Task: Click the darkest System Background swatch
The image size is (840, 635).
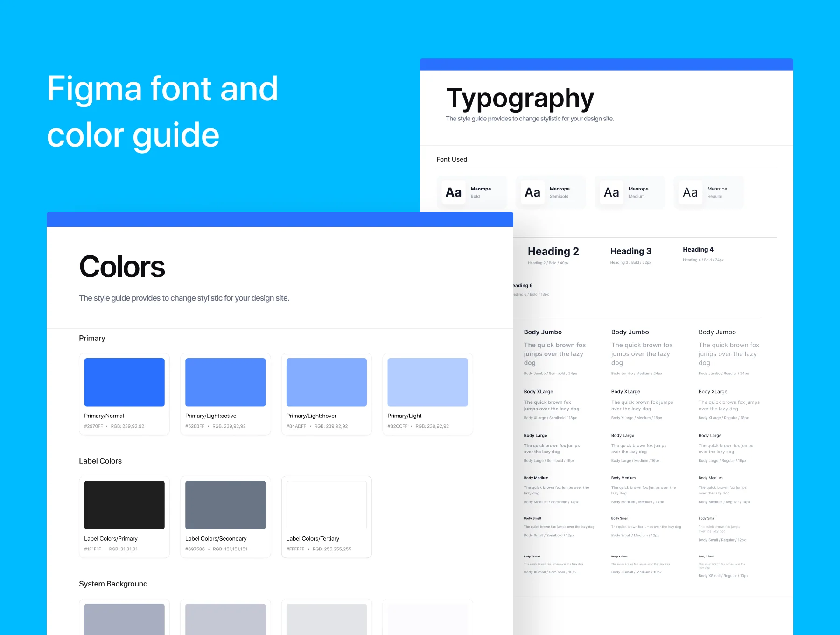Action: click(x=124, y=619)
